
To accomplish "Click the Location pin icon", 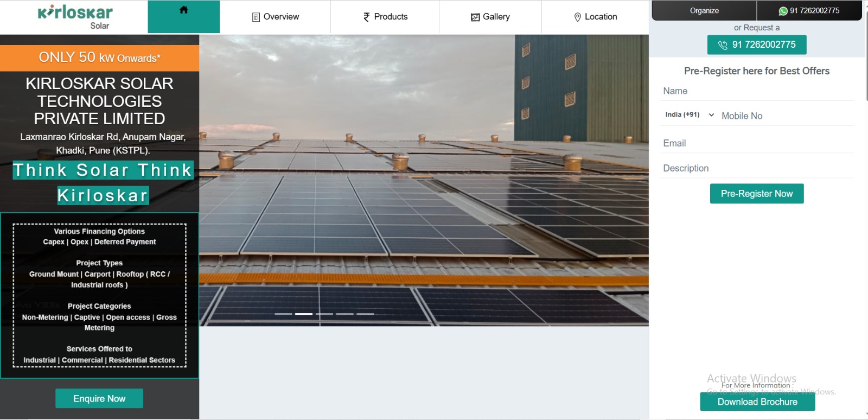I will (x=577, y=17).
